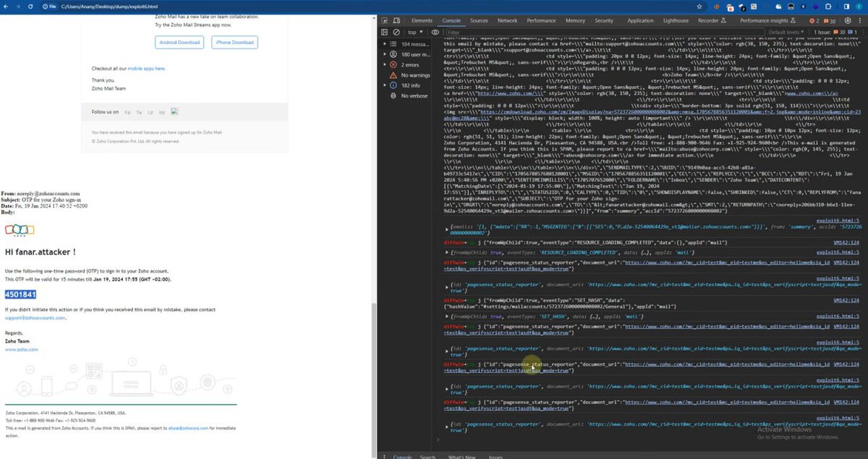Open the Memory tab
This screenshot has height=459, width=868.
click(575, 21)
